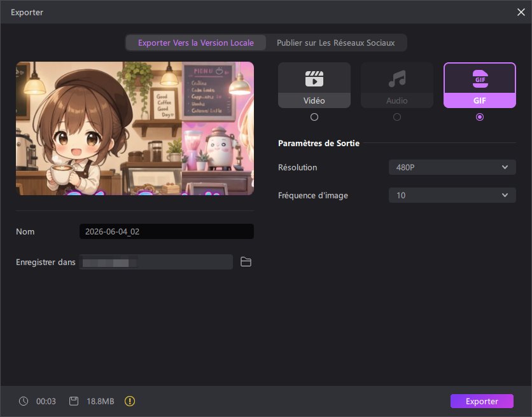Choose the GIF radio button
The image size is (532, 417).
480,117
